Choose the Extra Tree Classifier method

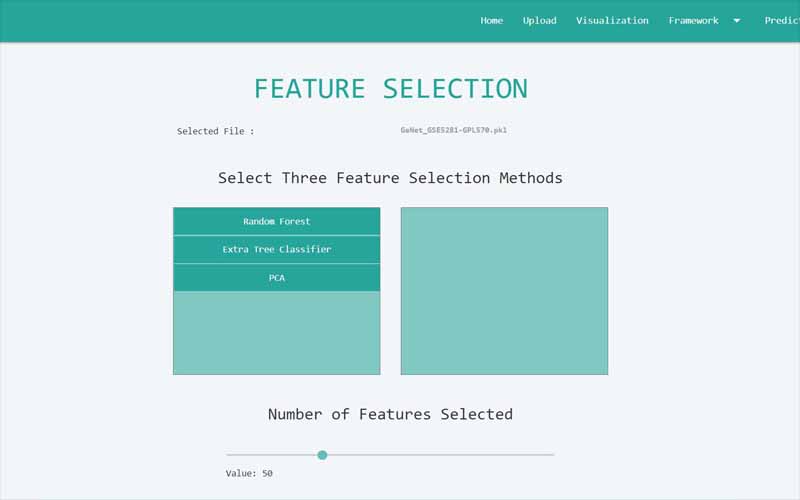(x=277, y=249)
